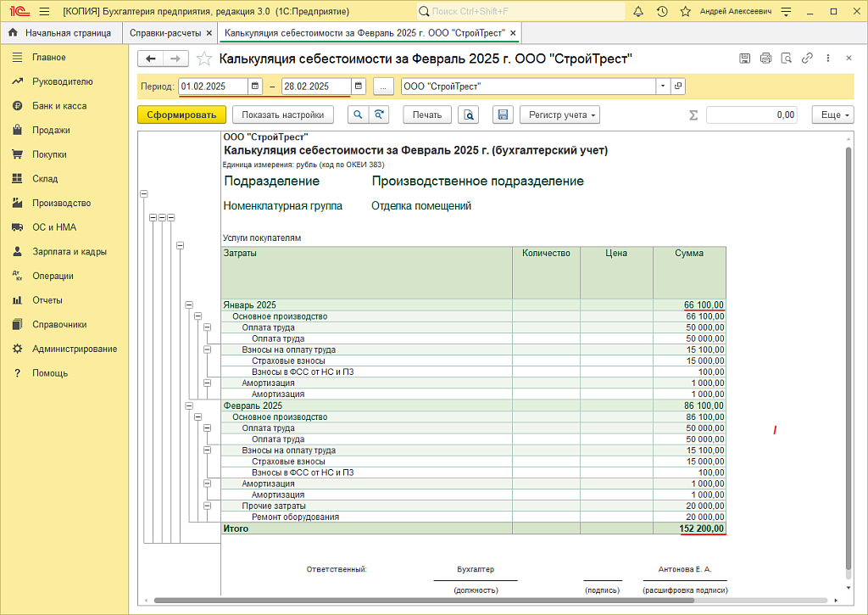Open print preview icon in header
The height and width of the screenshot is (615, 868).
[786, 59]
